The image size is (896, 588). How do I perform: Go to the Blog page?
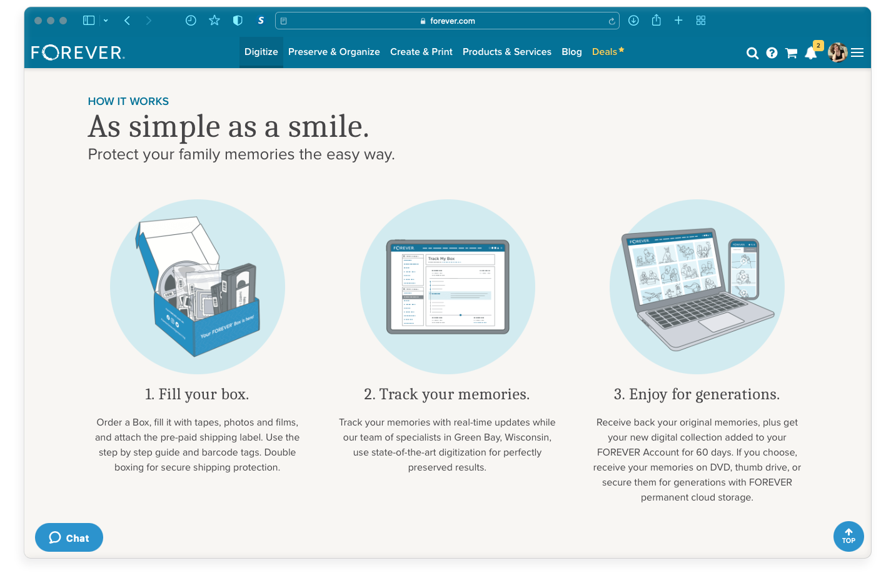pos(571,52)
